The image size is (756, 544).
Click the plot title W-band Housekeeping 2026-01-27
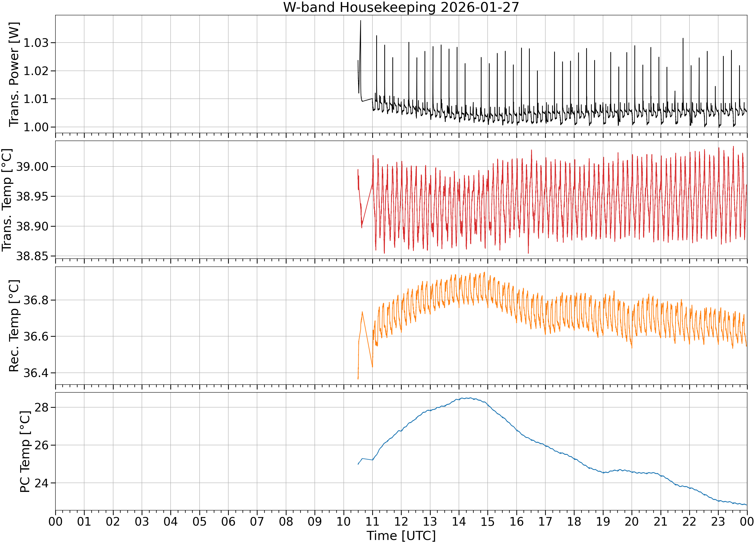(x=401, y=7)
